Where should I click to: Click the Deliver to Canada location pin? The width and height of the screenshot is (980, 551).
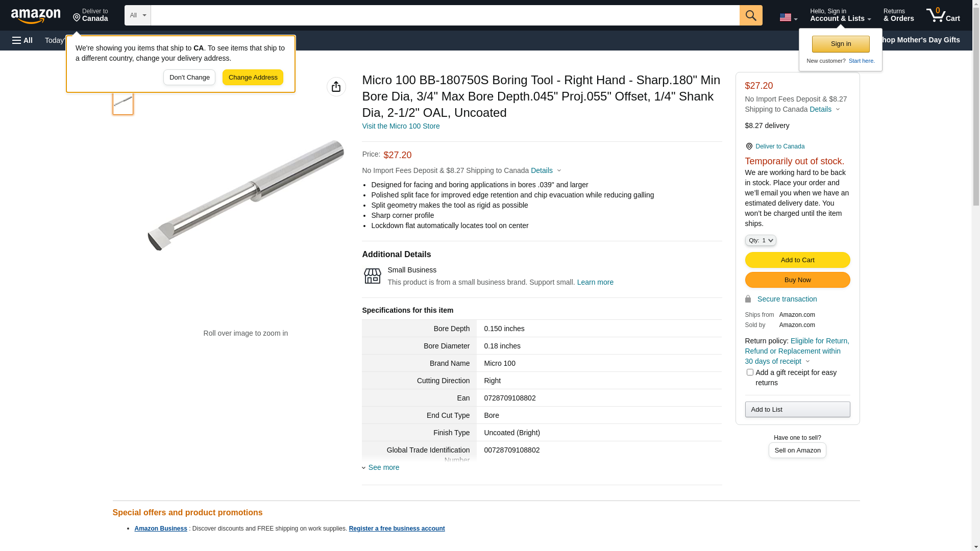click(x=749, y=146)
